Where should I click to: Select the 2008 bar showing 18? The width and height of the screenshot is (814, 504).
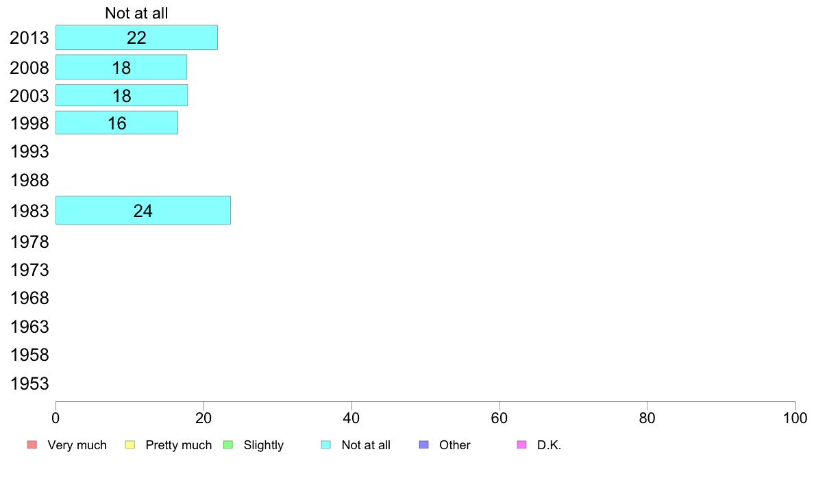pyautogui.click(x=121, y=67)
